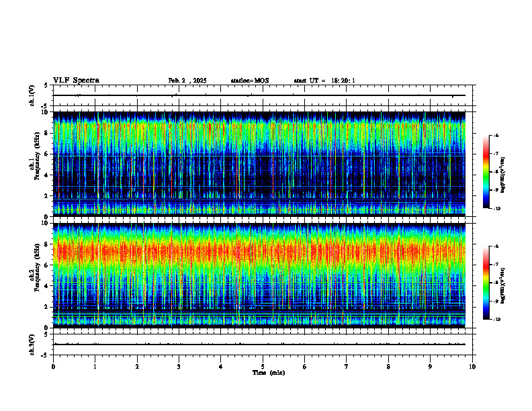Click the ch.1 spectrogram color scale bar
The height and width of the screenshot is (411, 532).
click(x=486, y=172)
